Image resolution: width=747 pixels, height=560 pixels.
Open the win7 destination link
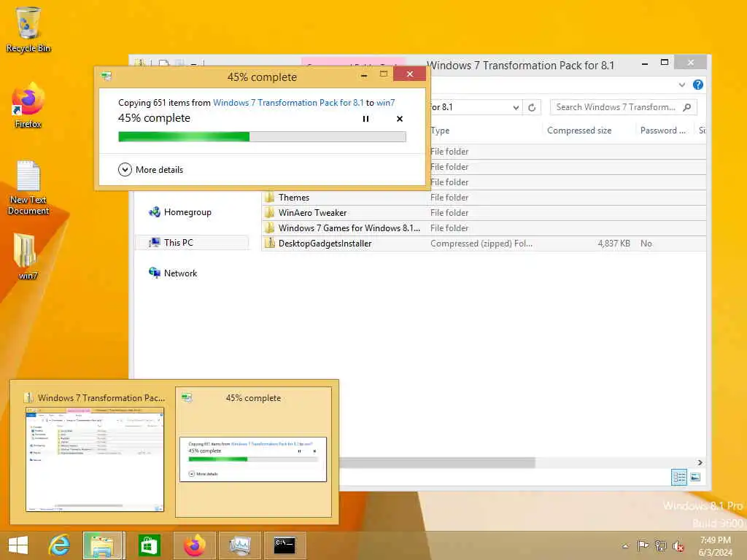(385, 103)
